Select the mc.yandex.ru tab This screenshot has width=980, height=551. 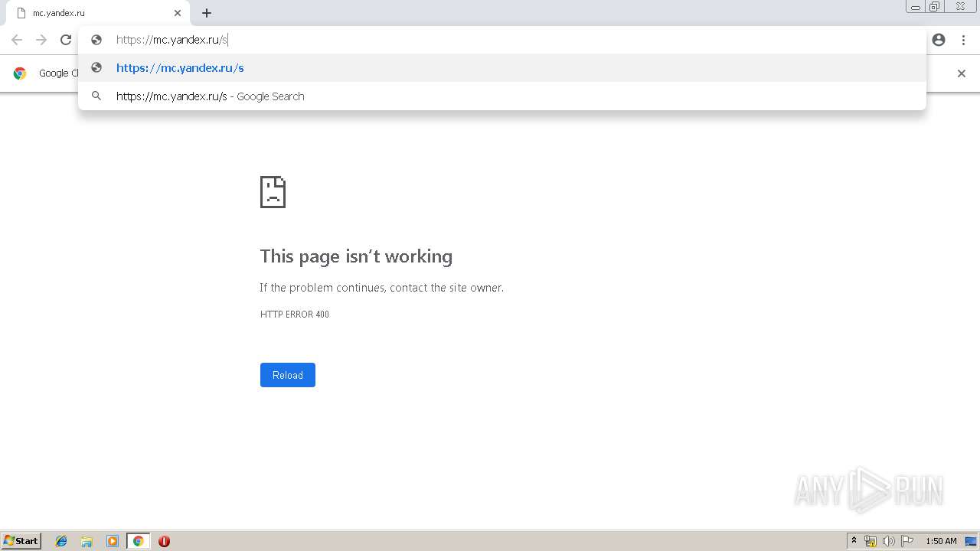point(98,13)
